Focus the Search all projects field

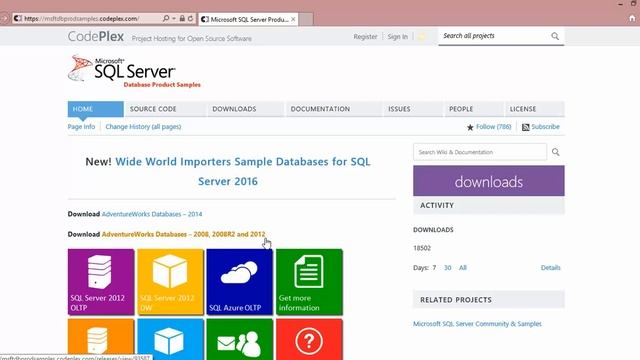494,36
